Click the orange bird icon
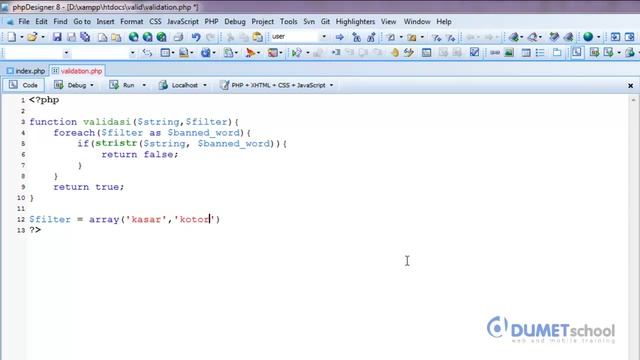Viewport: 640px width, 360px height. click(250, 53)
